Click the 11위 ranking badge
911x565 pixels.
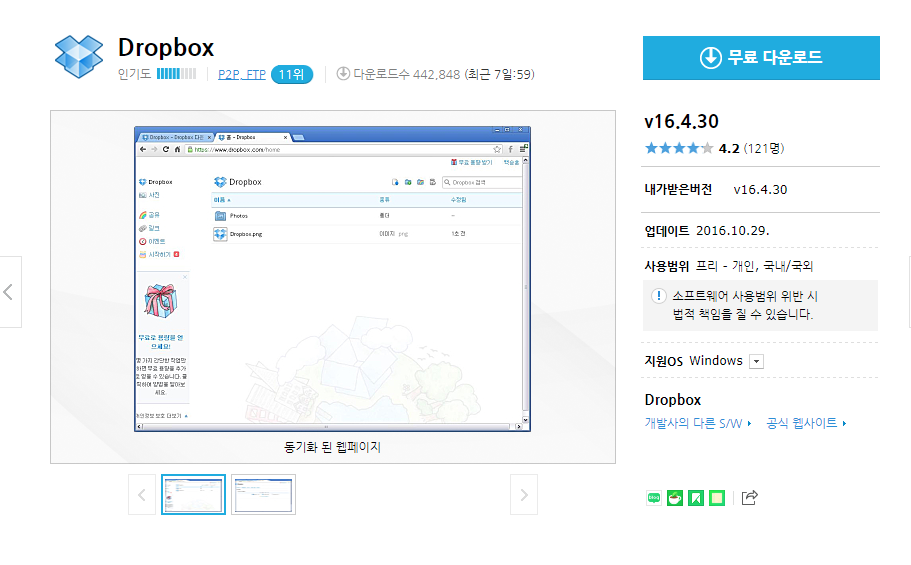tap(292, 74)
